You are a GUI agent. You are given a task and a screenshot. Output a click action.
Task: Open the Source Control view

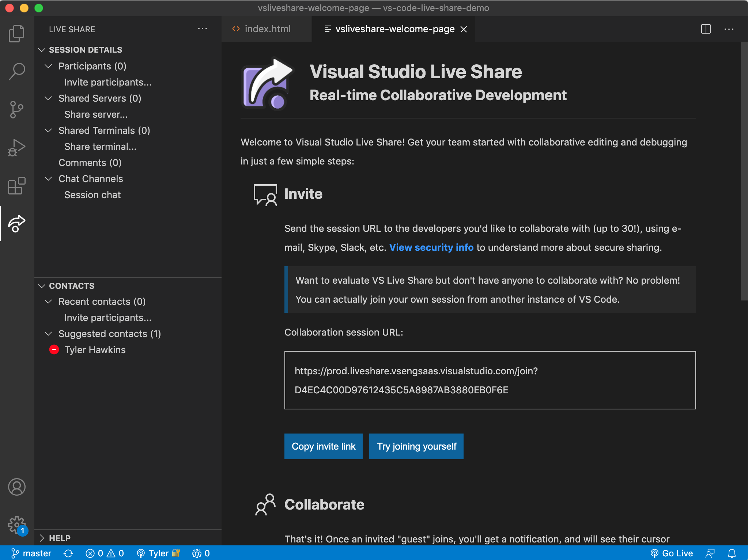point(17,109)
